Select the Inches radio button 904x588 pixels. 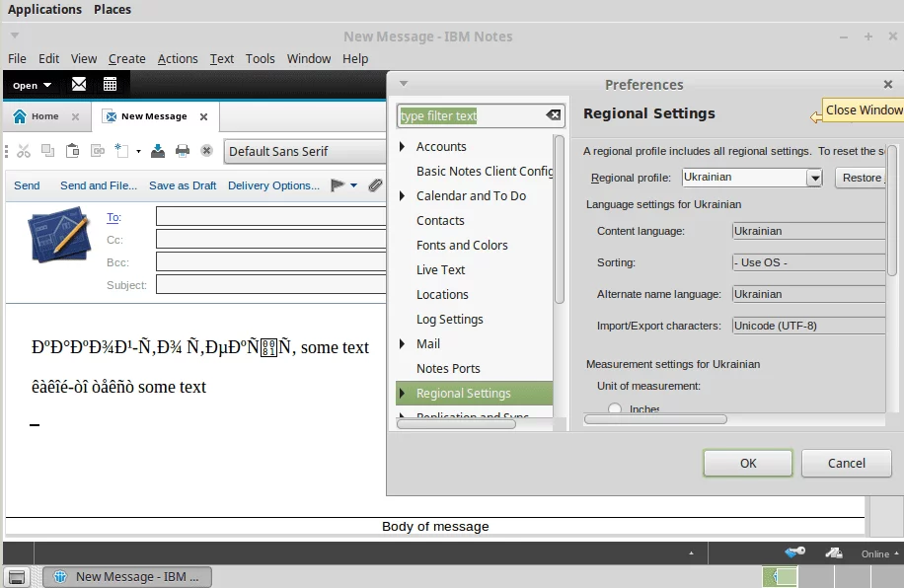[x=615, y=409]
